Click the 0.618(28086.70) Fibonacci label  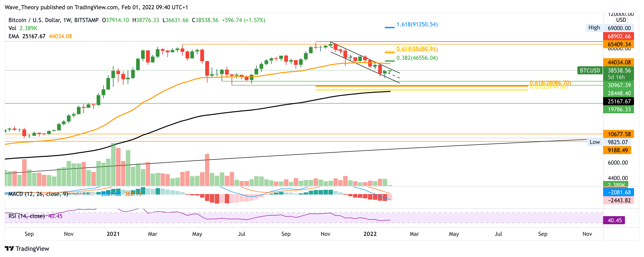[x=550, y=83]
